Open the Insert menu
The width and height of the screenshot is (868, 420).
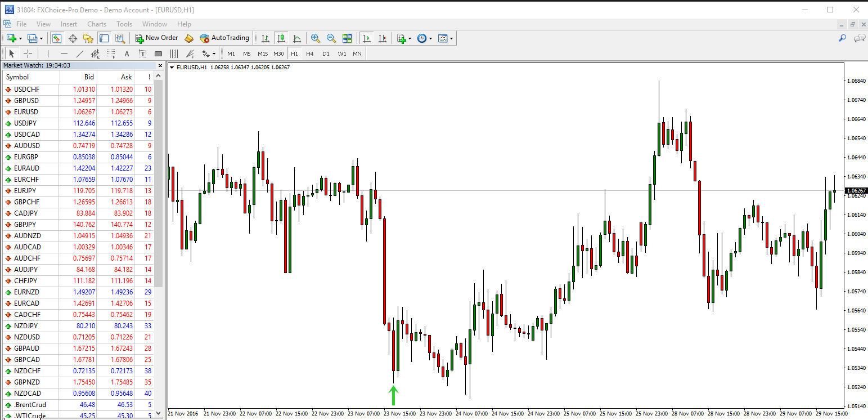(x=69, y=24)
